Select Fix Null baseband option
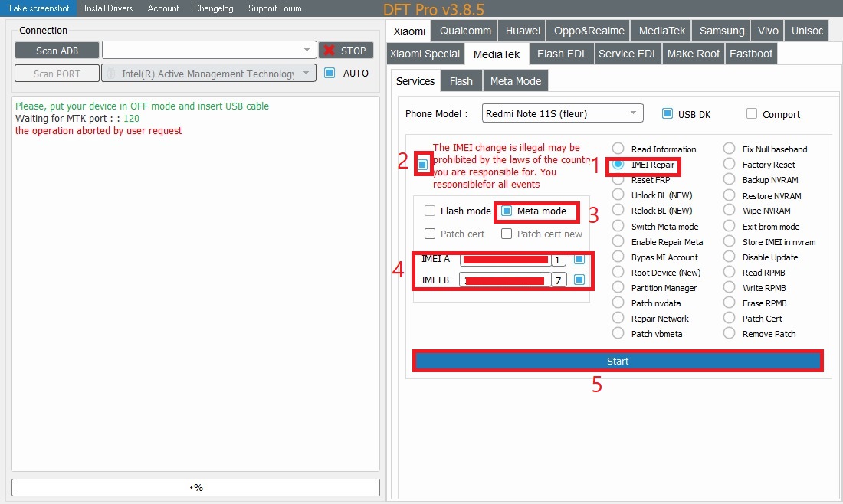 click(729, 149)
